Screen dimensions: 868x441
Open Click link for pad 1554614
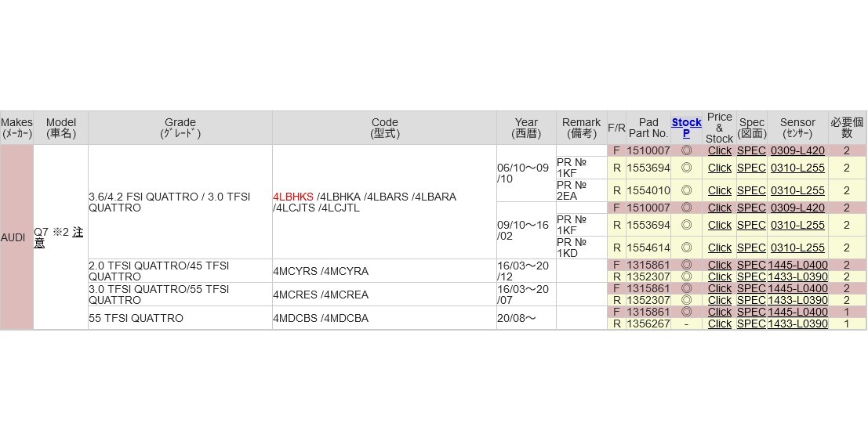tap(719, 248)
